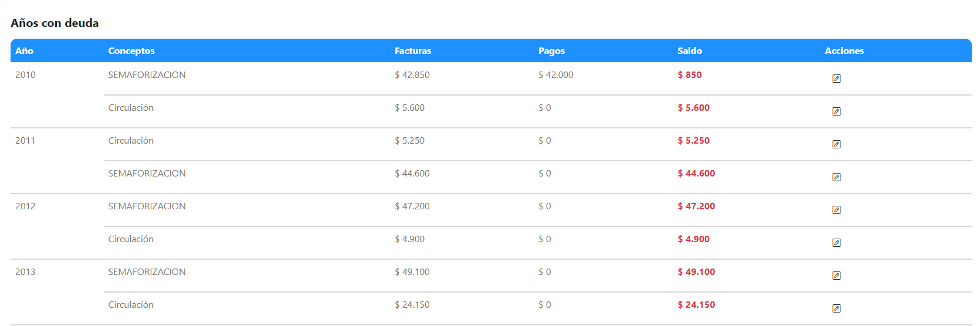Image resolution: width=980 pixels, height=326 pixels.
Task: Select the Pagos column header
Action: [552, 51]
